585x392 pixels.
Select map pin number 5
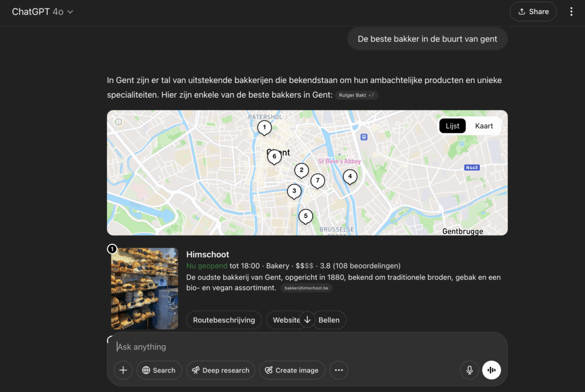click(x=306, y=216)
